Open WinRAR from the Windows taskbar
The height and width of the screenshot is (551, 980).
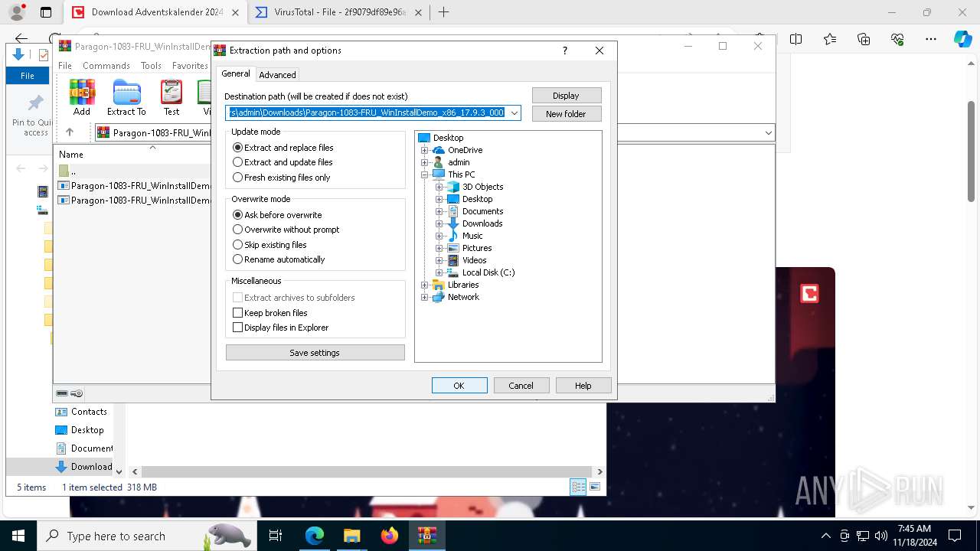426,536
